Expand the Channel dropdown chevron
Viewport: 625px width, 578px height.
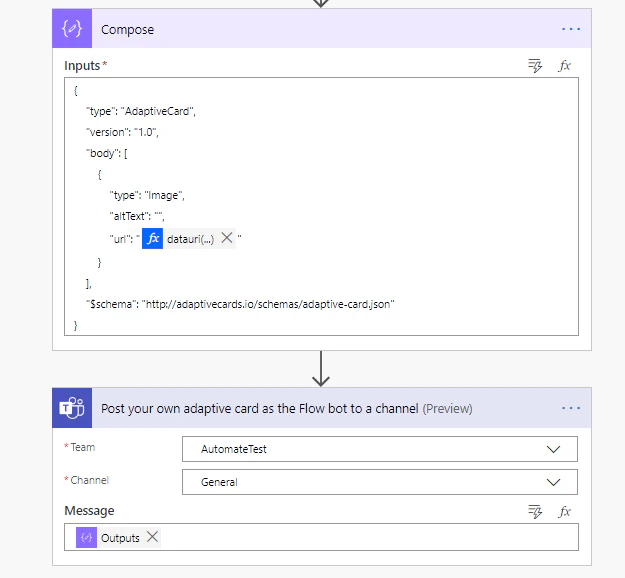tap(553, 482)
